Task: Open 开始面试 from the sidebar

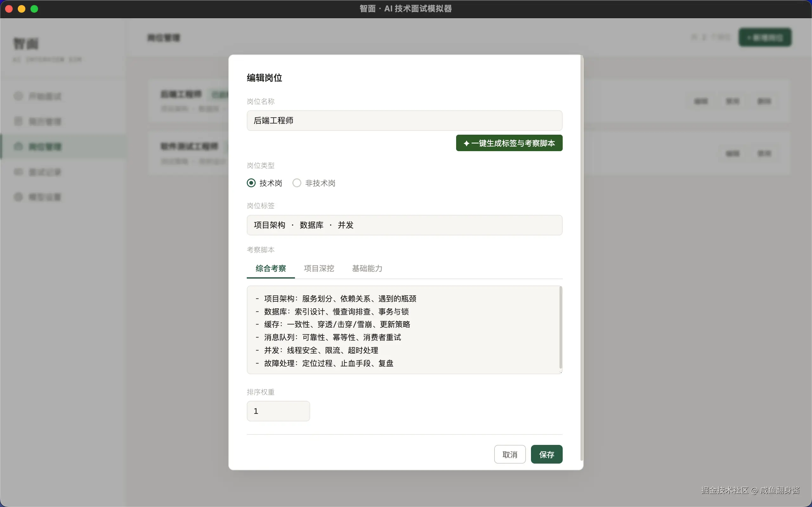Action: coord(45,96)
